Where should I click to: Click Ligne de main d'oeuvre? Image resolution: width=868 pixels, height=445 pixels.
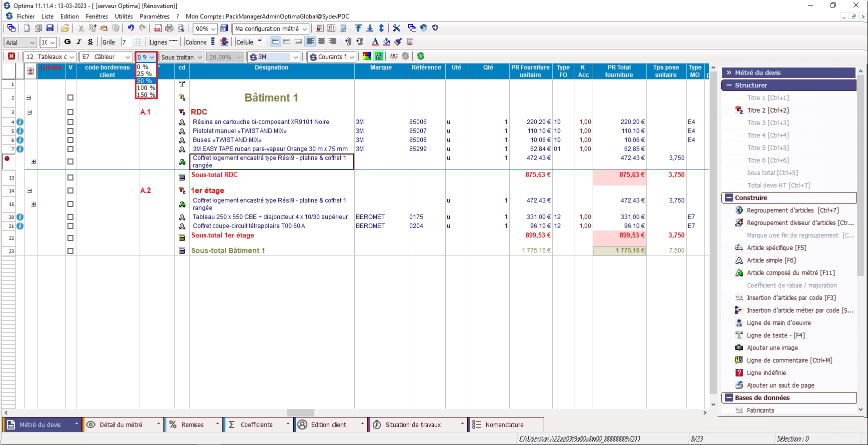point(779,323)
